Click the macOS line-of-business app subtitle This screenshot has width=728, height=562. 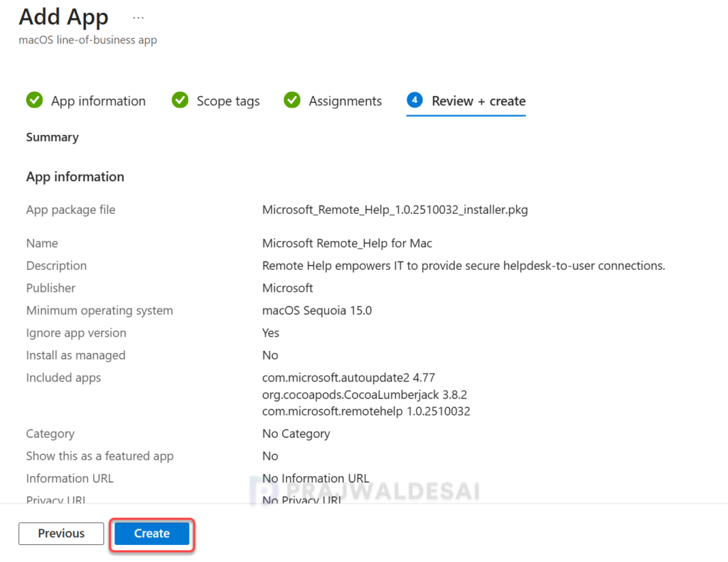click(x=87, y=40)
